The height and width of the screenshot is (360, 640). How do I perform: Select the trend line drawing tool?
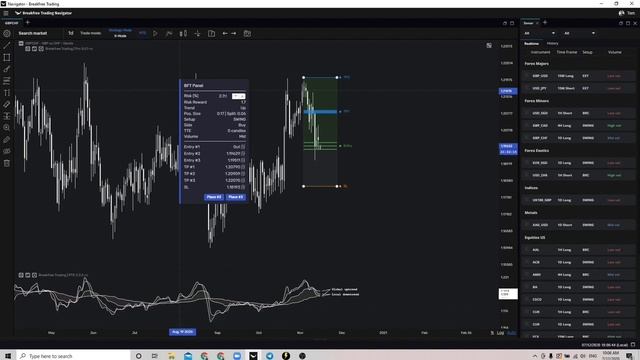pos(7,45)
